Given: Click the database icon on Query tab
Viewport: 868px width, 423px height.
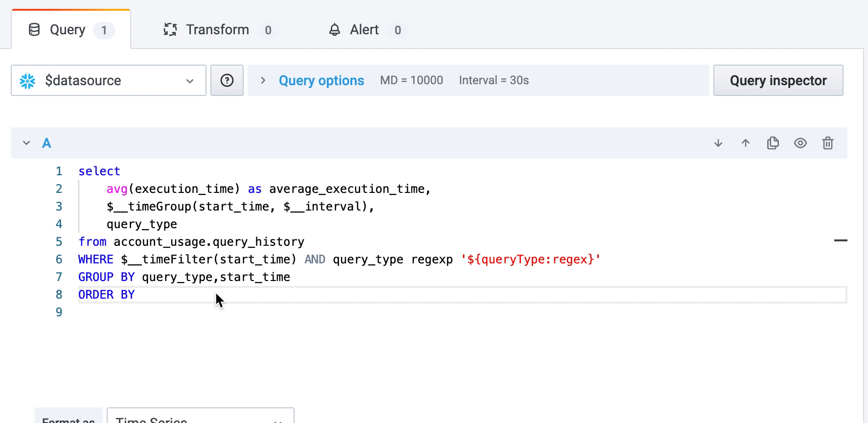Looking at the screenshot, I should pyautogui.click(x=34, y=30).
